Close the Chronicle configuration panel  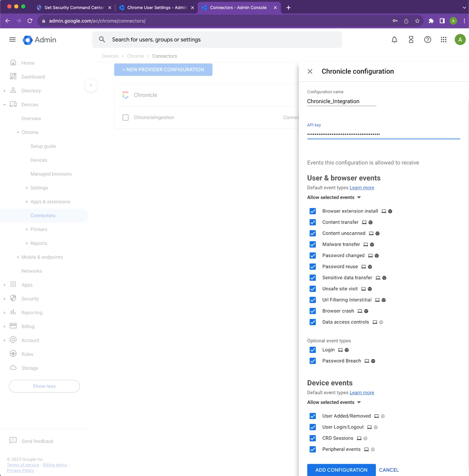pos(310,71)
